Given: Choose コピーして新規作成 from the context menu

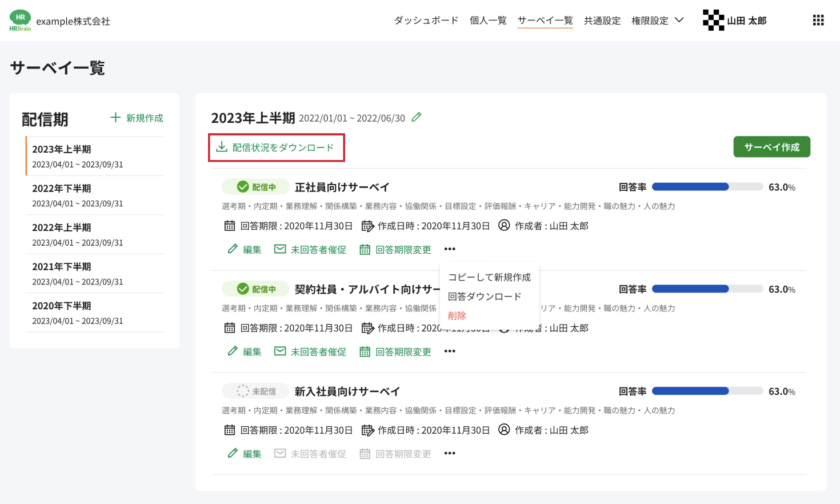Looking at the screenshot, I should pyautogui.click(x=489, y=277).
